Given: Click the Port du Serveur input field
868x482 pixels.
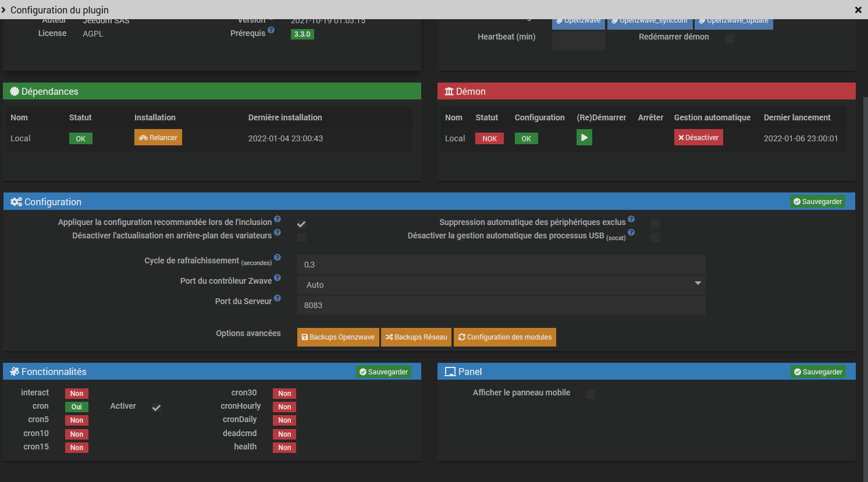Looking at the screenshot, I should click(501, 305).
